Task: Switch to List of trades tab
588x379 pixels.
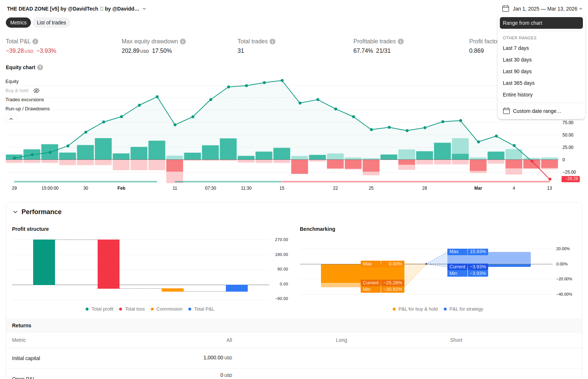Action: 51,23
